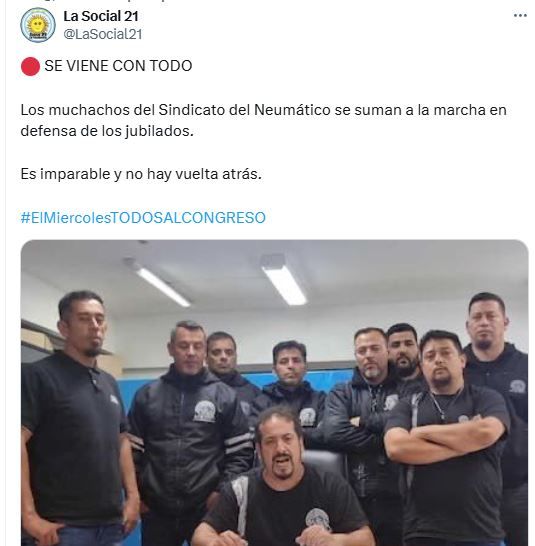This screenshot has width=535, height=546.
Task: Click the red circle emoji in tweet
Action: pyautogui.click(x=30, y=67)
